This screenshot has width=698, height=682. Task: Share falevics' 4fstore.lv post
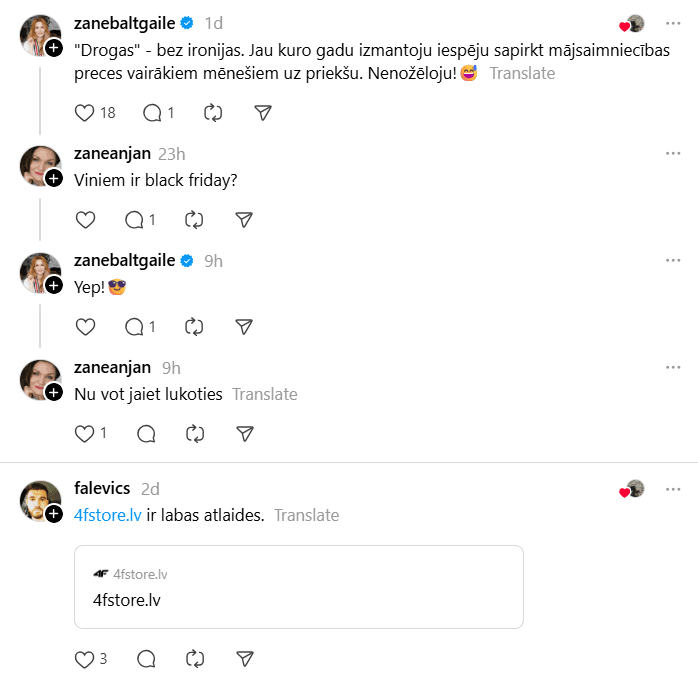245,658
